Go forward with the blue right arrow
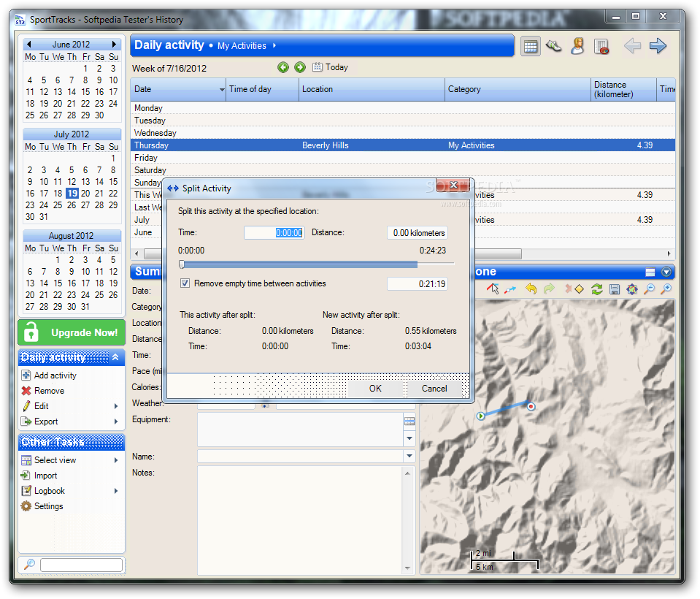Image resolution: width=700 pixels, height=599 pixels. click(658, 45)
